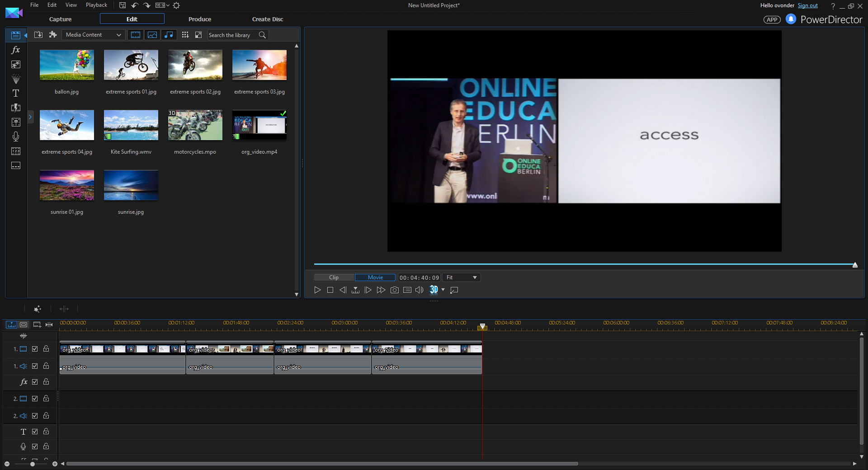Toggle audio filter in library
This screenshot has height=470, width=868.
point(169,35)
